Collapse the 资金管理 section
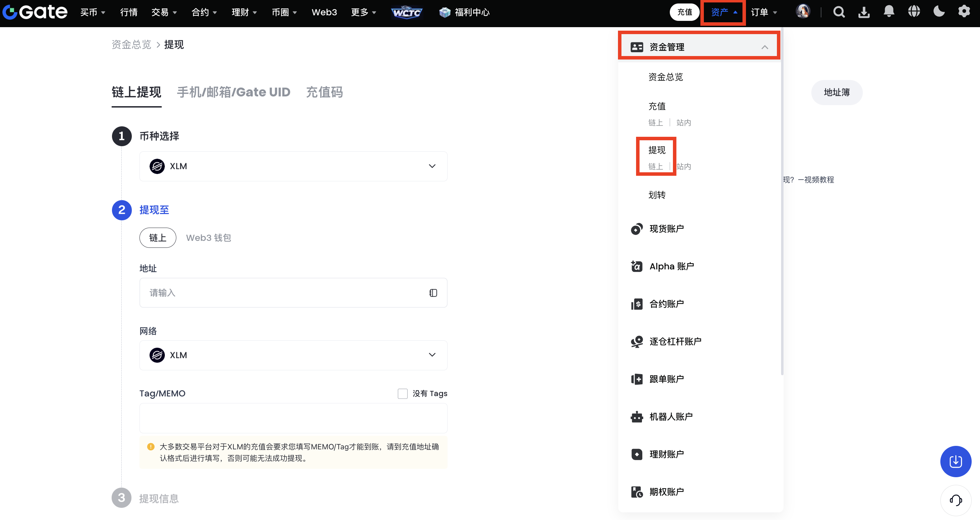This screenshot has height=520, width=980. (764, 47)
